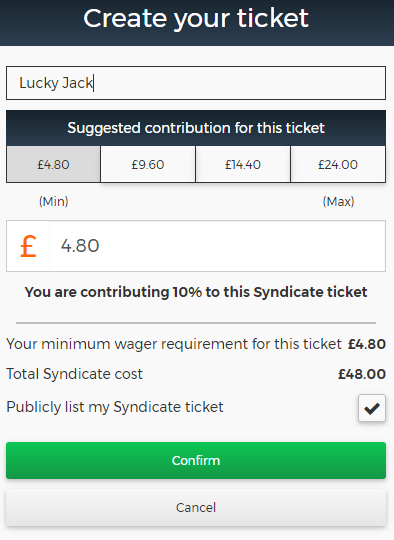Viewport: 394px width, 540px height.
Task: Click the Suggested contribution for this ticket header
Action: point(196,128)
